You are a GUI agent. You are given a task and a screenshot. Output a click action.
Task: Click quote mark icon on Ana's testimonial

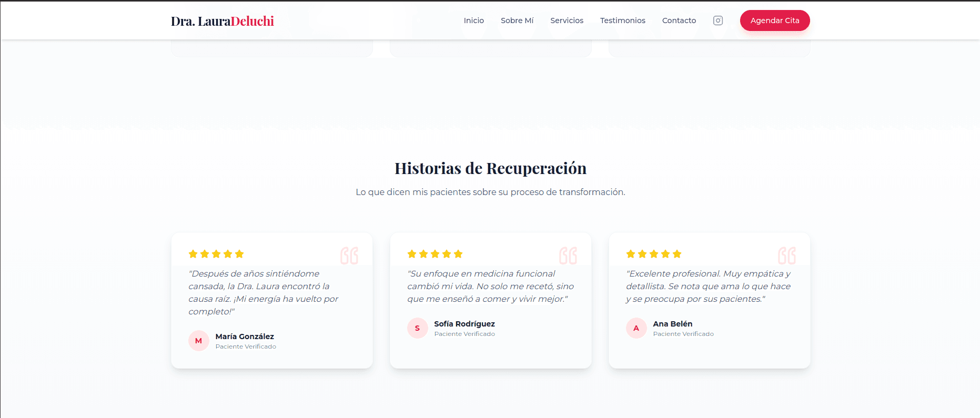coord(786,256)
